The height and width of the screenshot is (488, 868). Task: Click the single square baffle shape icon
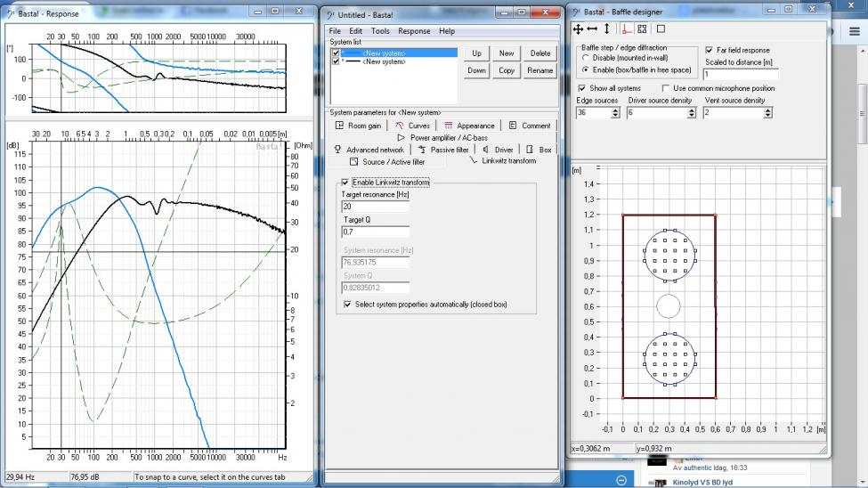(x=661, y=28)
